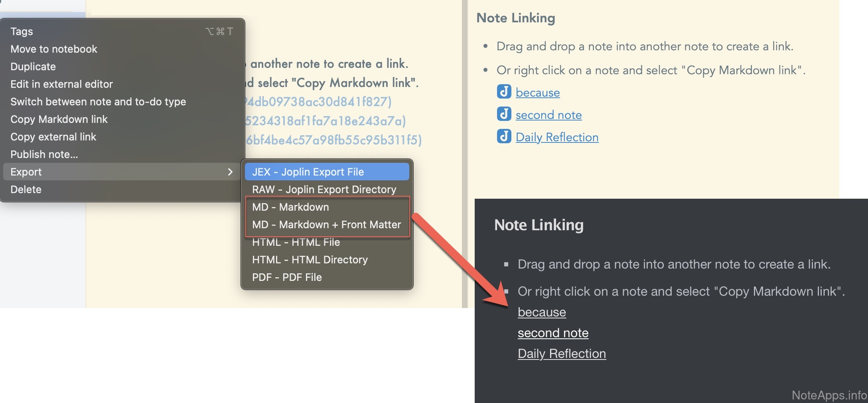Select Copy external link
This screenshot has width=868, height=403.
pos(53,137)
